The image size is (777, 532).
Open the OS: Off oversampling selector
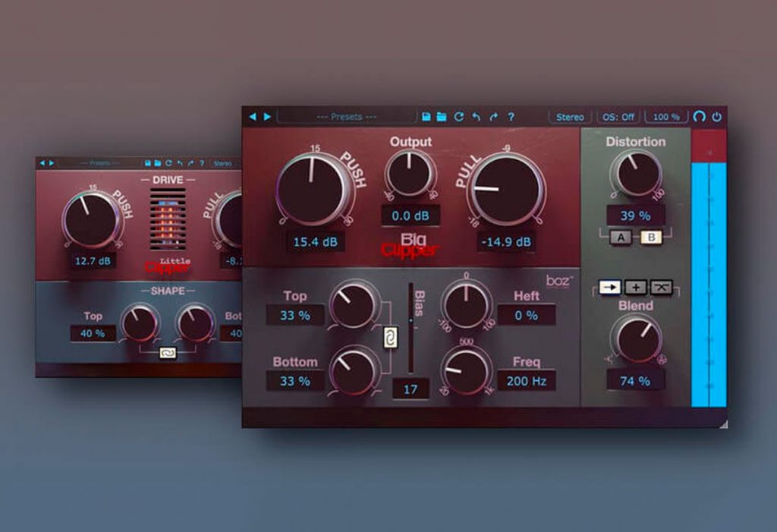(x=618, y=117)
